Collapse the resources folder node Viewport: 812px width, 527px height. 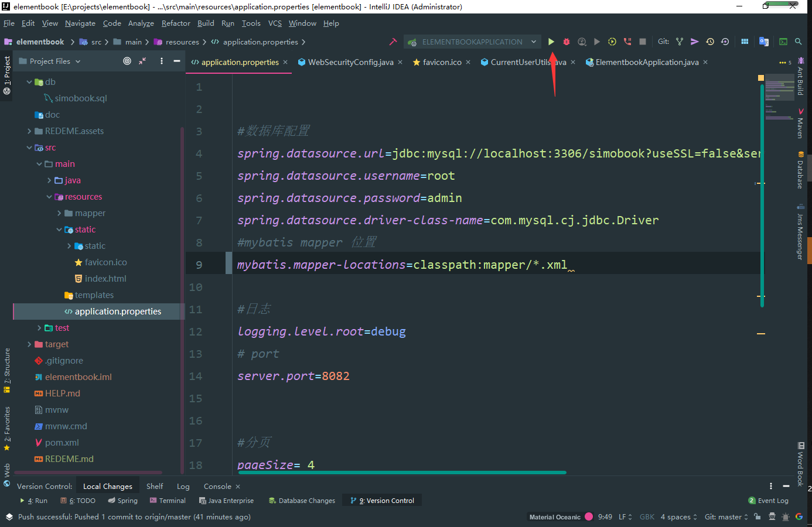coord(49,197)
